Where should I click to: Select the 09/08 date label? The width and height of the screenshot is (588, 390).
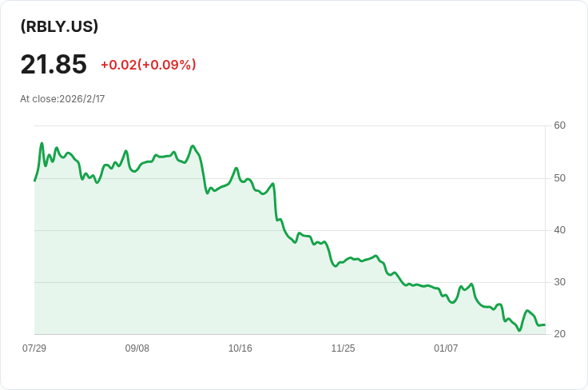tap(137, 348)
